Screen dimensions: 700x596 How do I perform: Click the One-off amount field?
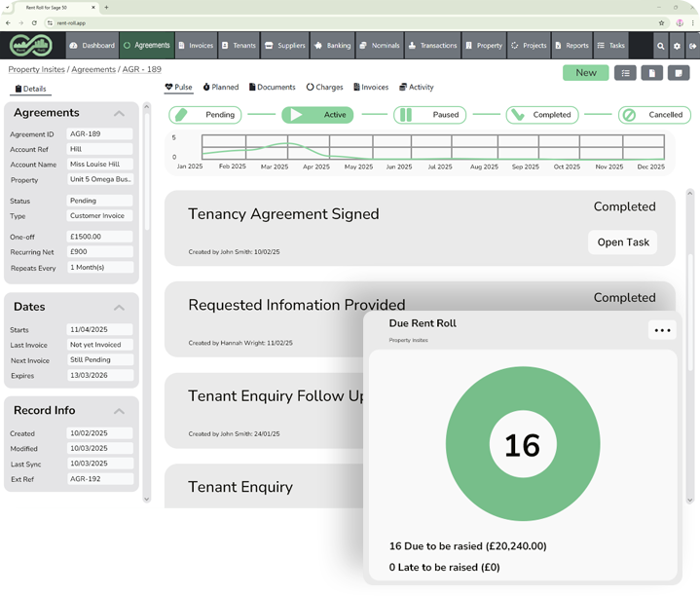(99, 237)
